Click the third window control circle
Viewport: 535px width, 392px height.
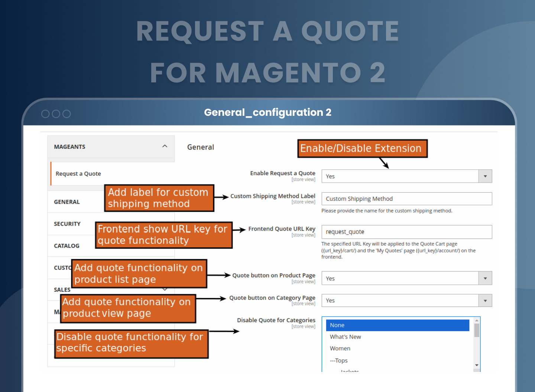point(67,114)
